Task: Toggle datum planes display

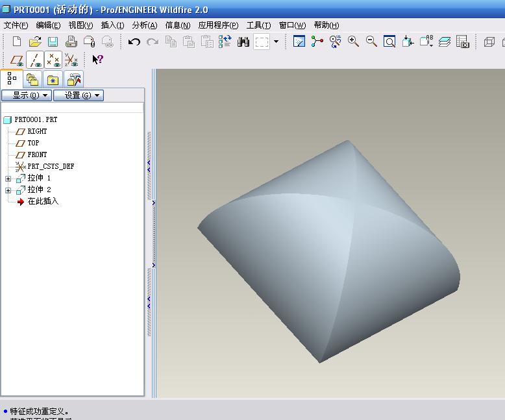Action: pos(17,60)
